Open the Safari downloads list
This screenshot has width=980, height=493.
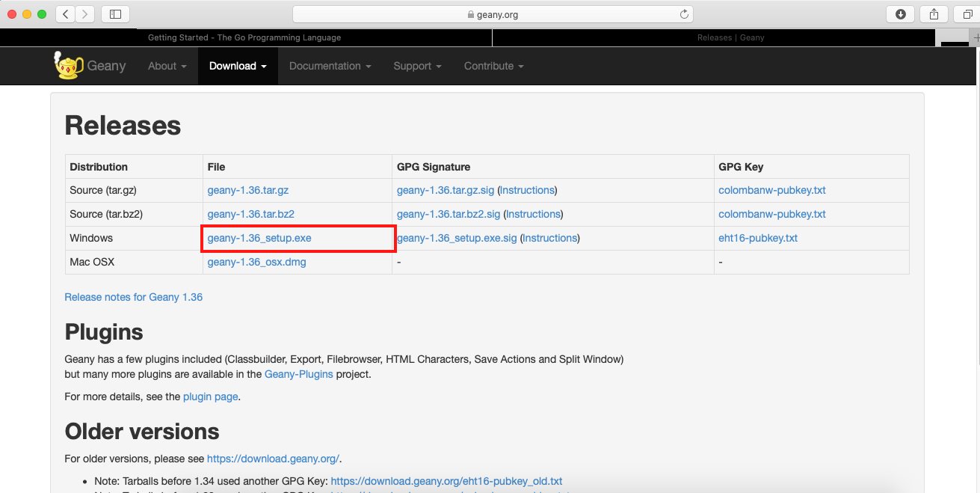click(901, 14)
